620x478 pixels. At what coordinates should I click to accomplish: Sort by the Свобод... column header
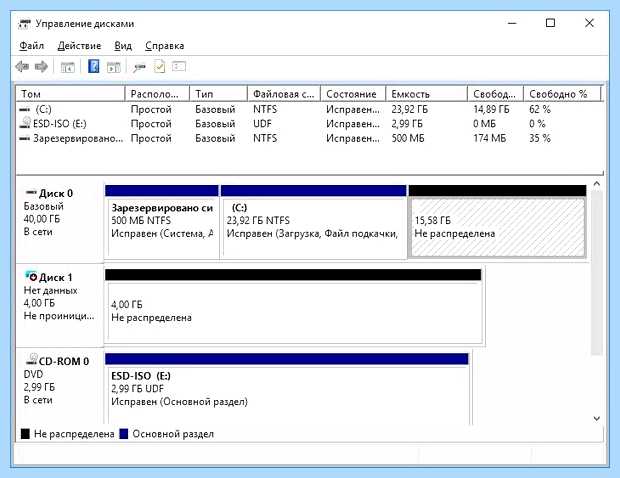pos(495,94)
